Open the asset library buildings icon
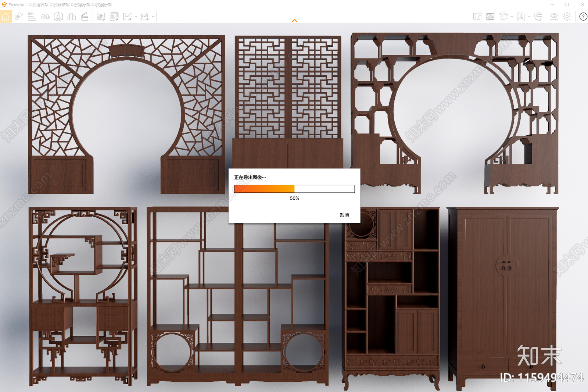 pos(72,17)
